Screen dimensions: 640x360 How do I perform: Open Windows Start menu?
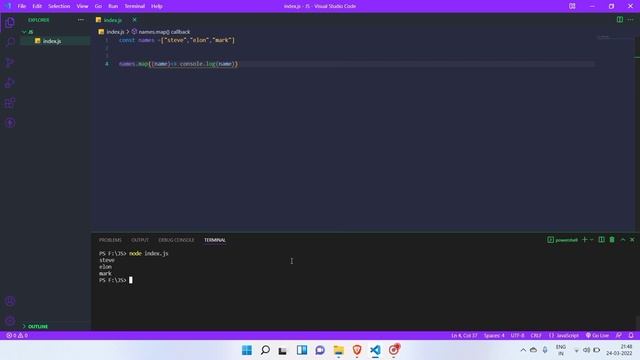[247, 350]
